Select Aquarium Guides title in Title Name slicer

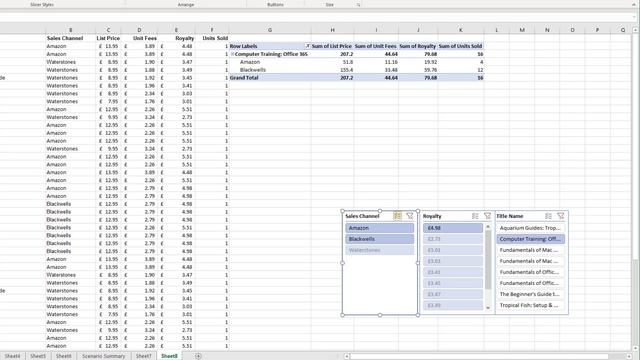coord(531,228)
